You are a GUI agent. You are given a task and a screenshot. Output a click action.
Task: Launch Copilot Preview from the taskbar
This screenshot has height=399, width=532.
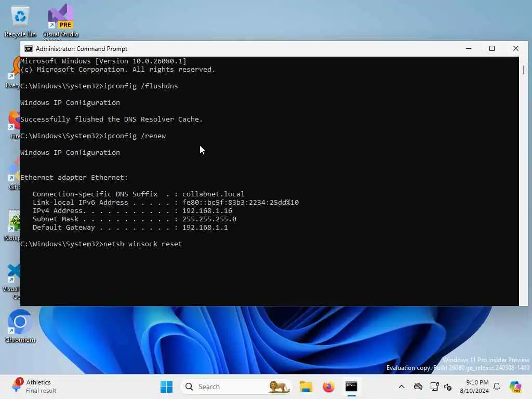(x=515, y=387)
